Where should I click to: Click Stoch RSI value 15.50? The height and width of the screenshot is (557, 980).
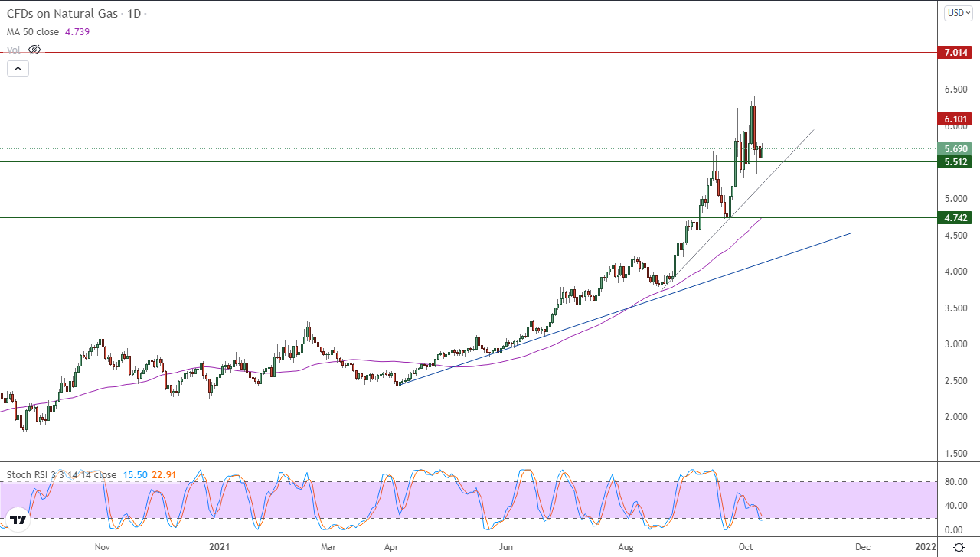coord(134,474)
